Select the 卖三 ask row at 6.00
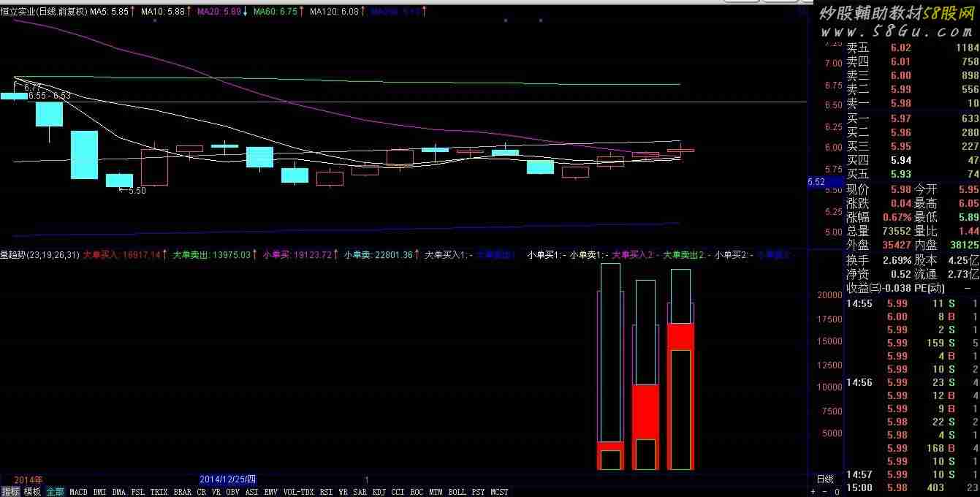This screenshot has height=497, width=980. pyautogui.click(x=912, y=76)
